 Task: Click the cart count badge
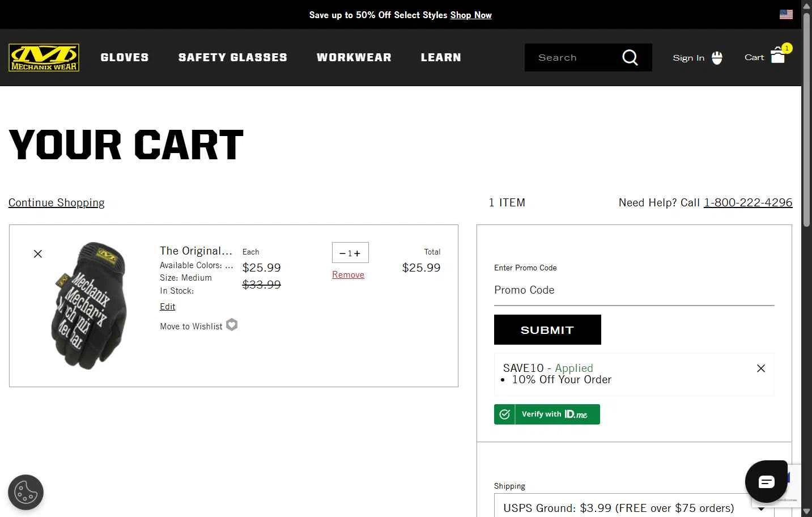(787, 48)
